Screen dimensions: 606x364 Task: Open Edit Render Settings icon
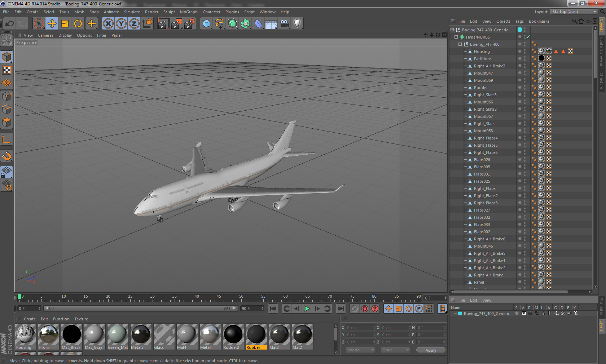(189, 24)
